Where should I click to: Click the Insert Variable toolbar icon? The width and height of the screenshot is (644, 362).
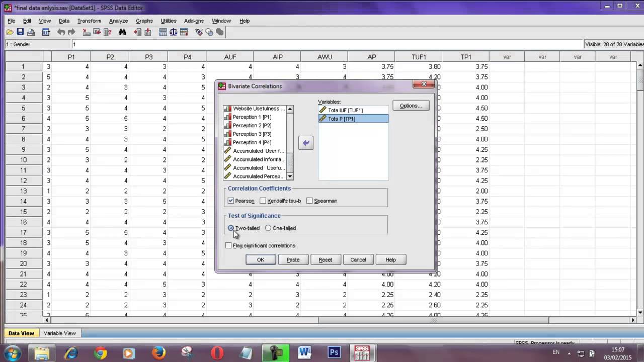(x=148, y=32)
